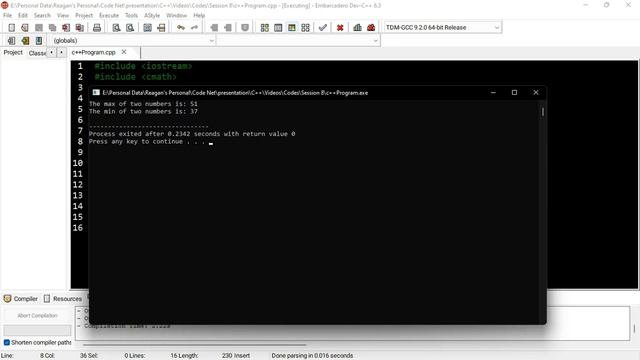Open the File menu
Image resolution: width=640 pixels, height=360 pixels.
coord(7,16)
